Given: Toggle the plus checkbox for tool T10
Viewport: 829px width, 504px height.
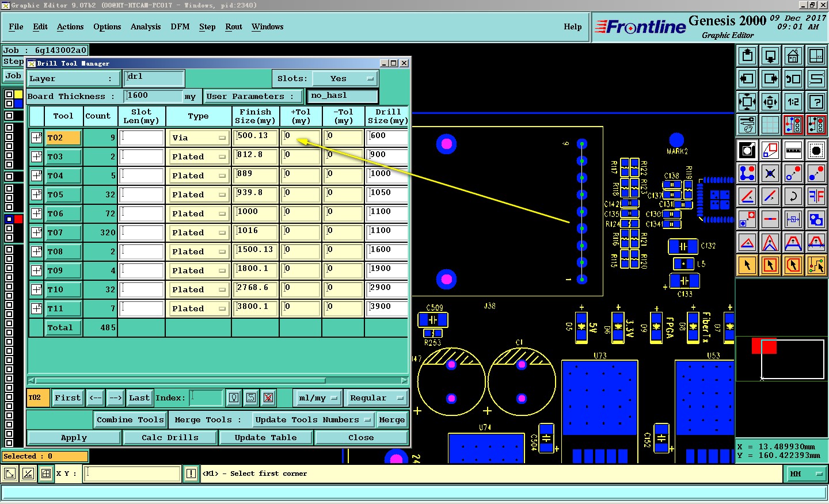Looking at the screenshot, I should [x=36, y=289].
